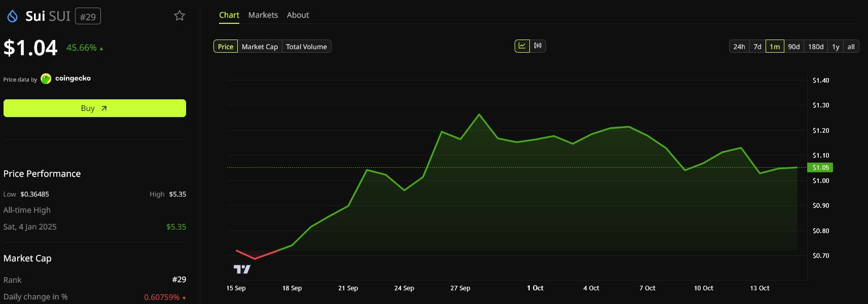Set chart range to 7d
This screenshot has width=868, height=304.
click(757, 47)
